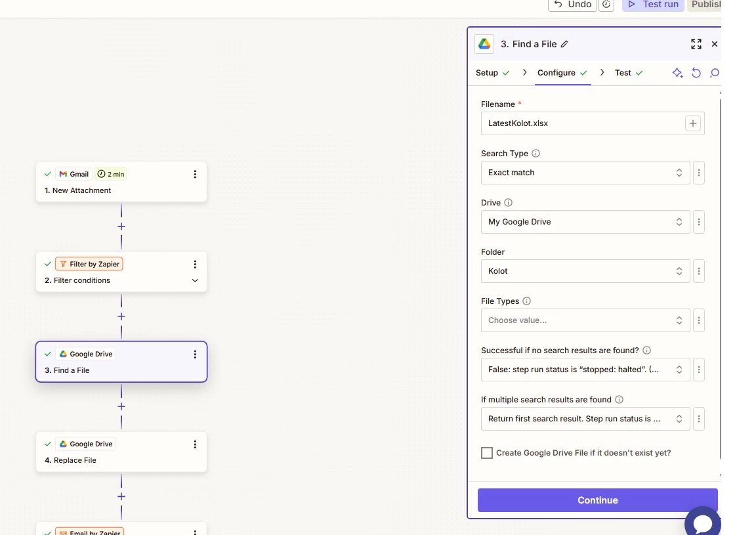Open Folder field options menu
Viewport: 756px width, 535px height.
click(x=699, y=271)
